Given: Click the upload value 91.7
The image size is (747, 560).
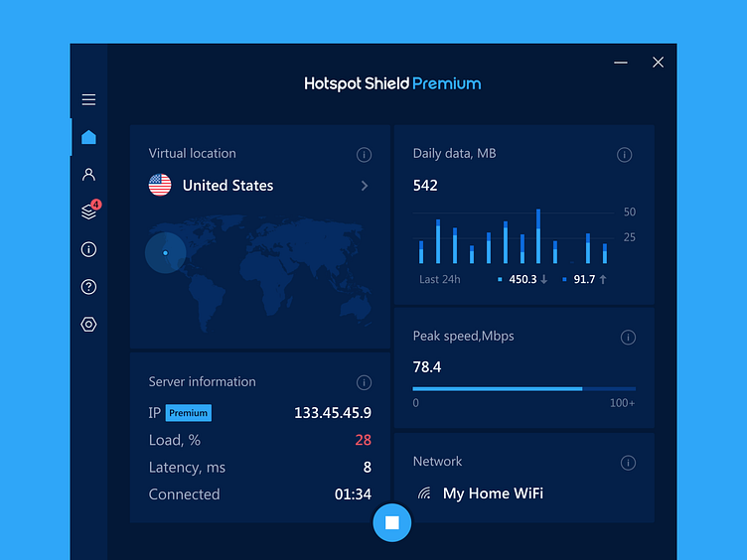Looking at the screenshot, I should coord(584,280).
